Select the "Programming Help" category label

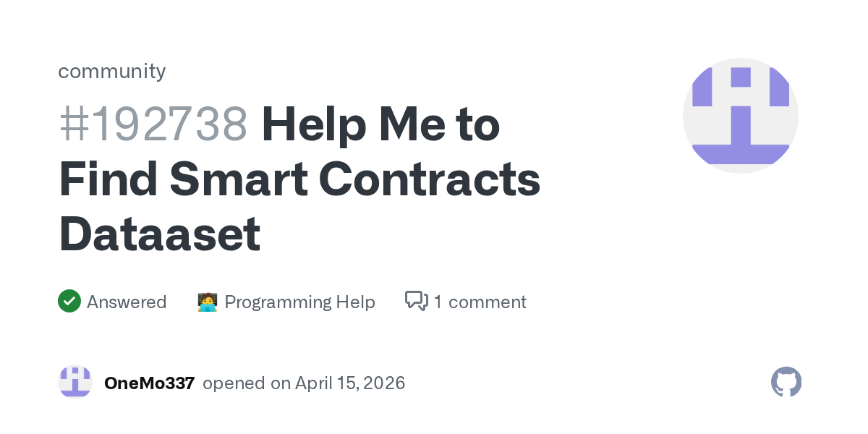299,302
